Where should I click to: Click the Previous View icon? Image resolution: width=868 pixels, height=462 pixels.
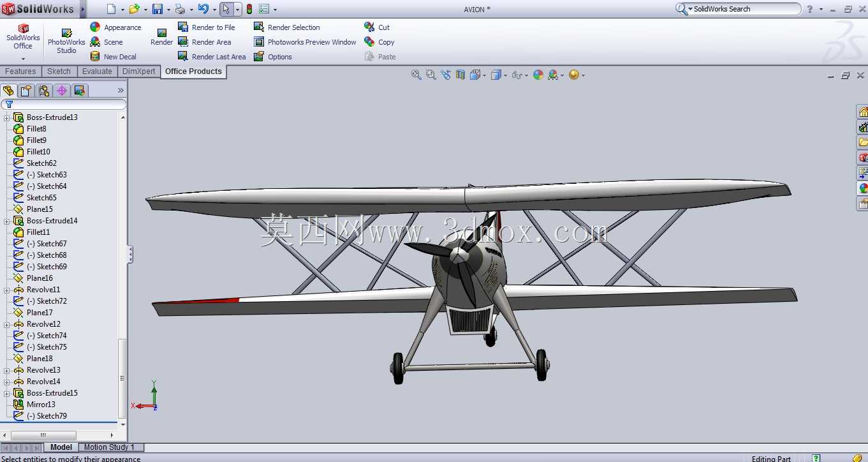click(445, 75)
